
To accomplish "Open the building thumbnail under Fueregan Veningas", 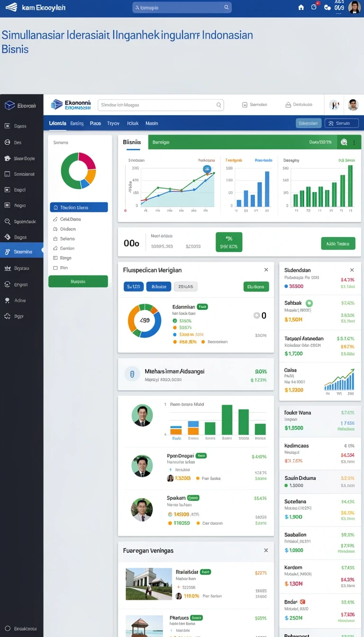I will coord(149,584).
